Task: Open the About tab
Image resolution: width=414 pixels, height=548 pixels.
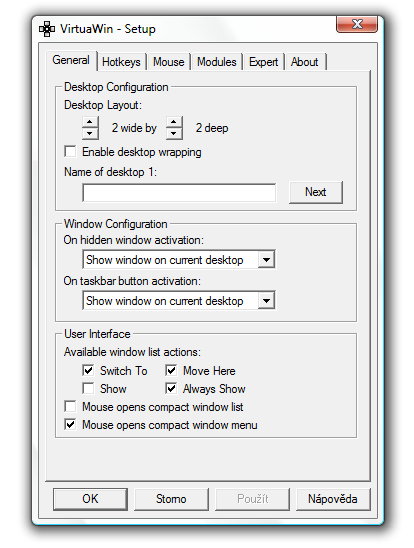Action: 305,62
